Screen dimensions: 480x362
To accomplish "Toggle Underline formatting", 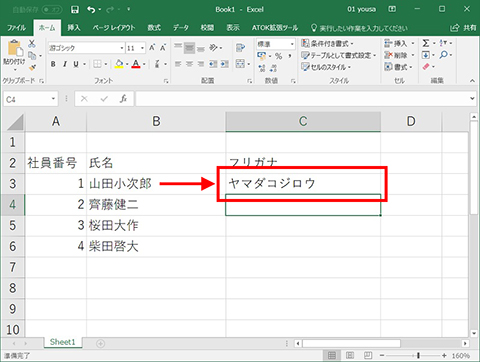I will click(x=76, y=64).
